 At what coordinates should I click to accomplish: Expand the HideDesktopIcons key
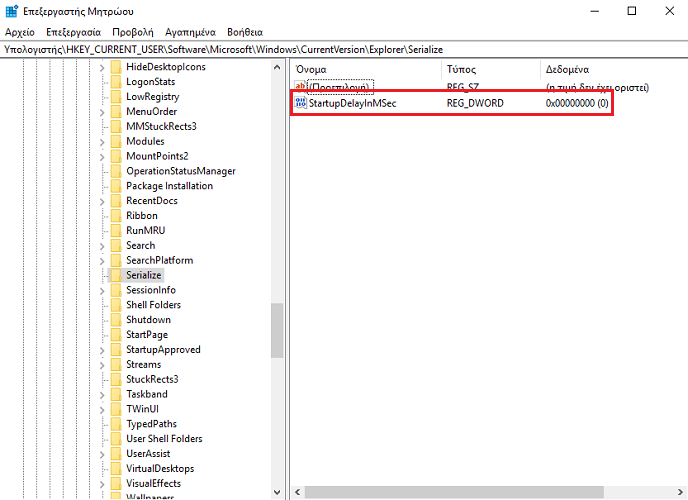point(102,68)
